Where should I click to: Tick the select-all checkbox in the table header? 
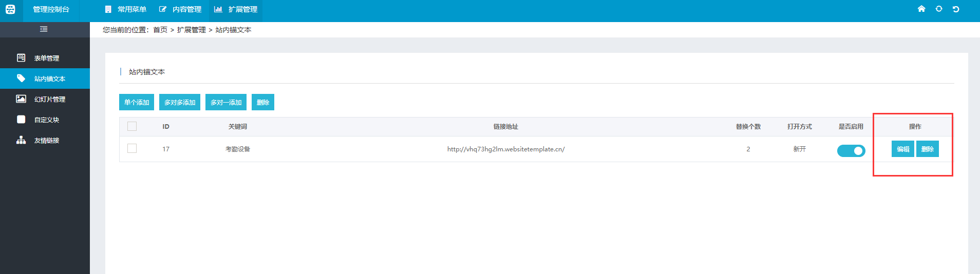point(132,126)
